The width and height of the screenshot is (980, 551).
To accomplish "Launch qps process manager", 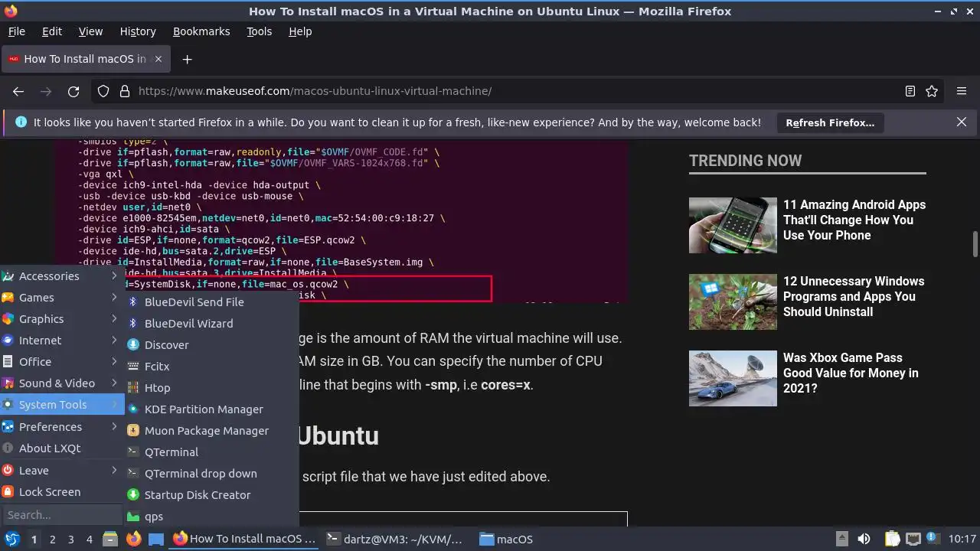I will coord(212,517).
